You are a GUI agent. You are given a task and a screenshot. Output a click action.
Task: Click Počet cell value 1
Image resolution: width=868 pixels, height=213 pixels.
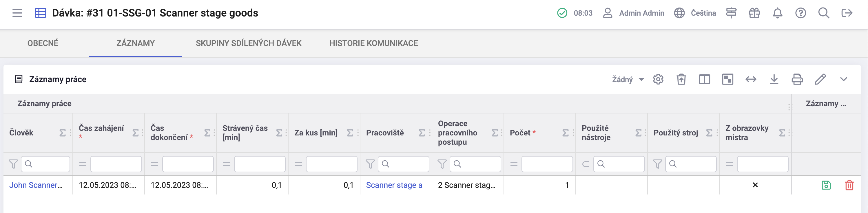pyautogui.click(x=540, y=185)
